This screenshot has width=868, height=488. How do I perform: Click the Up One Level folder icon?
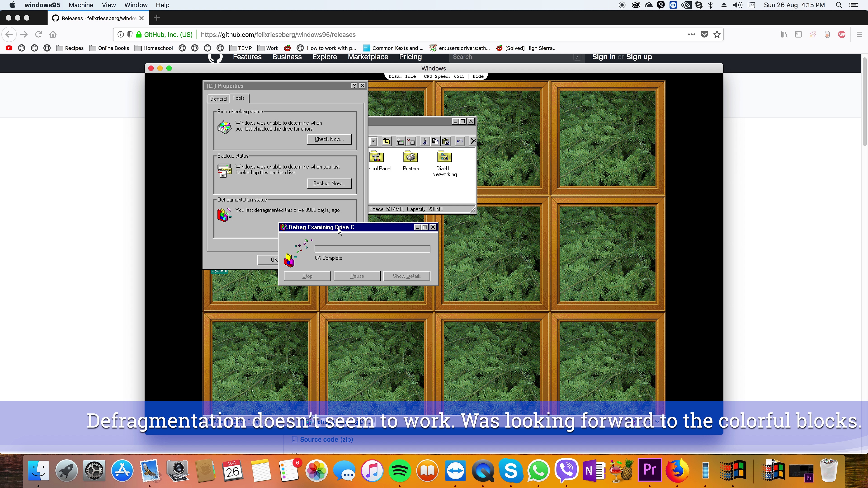(387, 141)
